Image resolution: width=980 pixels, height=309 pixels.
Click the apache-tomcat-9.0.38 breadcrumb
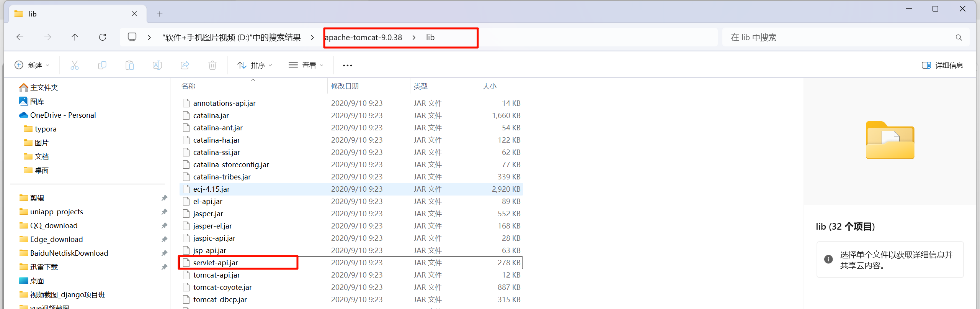pyautogui.click(x=364, y=38)
